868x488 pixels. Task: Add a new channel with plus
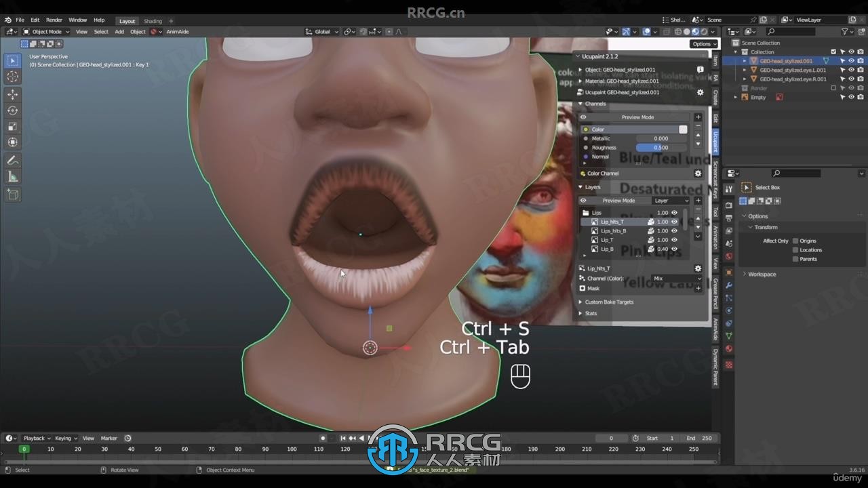tap(698, 117)
